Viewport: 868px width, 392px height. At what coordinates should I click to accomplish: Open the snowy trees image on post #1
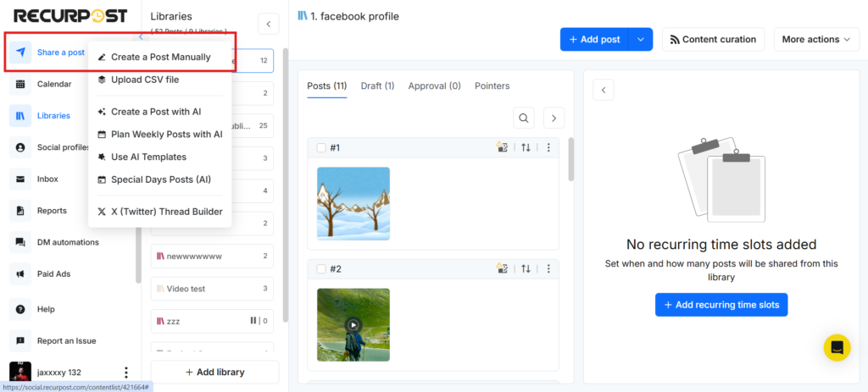[353, 203]
